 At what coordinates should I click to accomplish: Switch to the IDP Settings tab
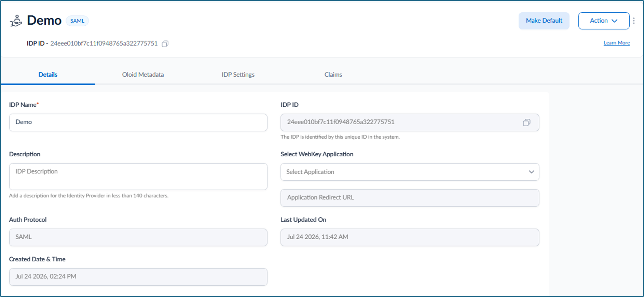(238, 74)
